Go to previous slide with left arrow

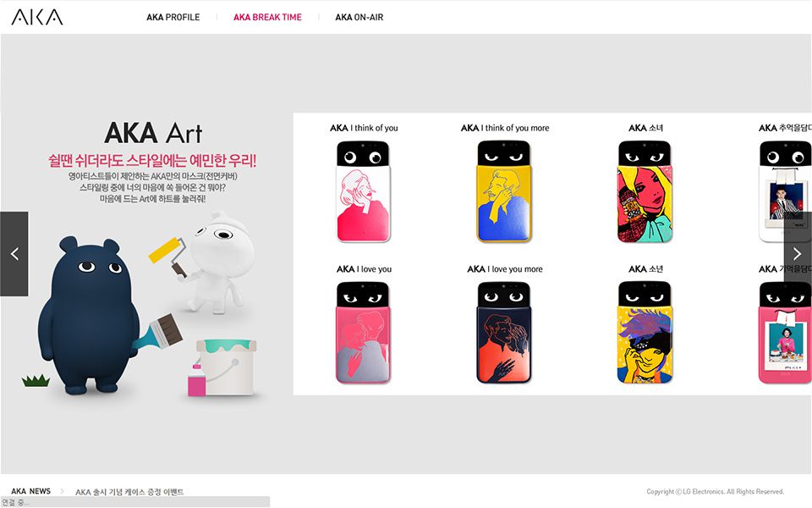[x=14, y=254]
